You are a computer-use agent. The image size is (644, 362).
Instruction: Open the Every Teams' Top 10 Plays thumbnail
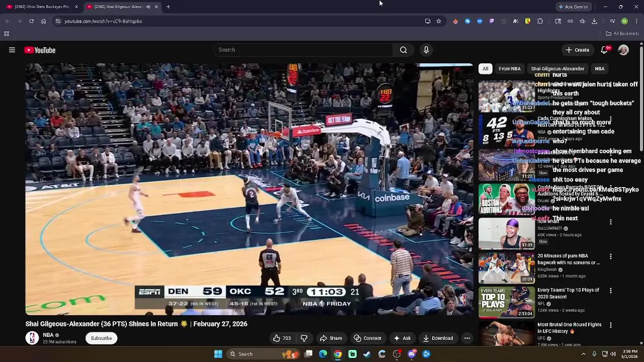coord(507,302)
